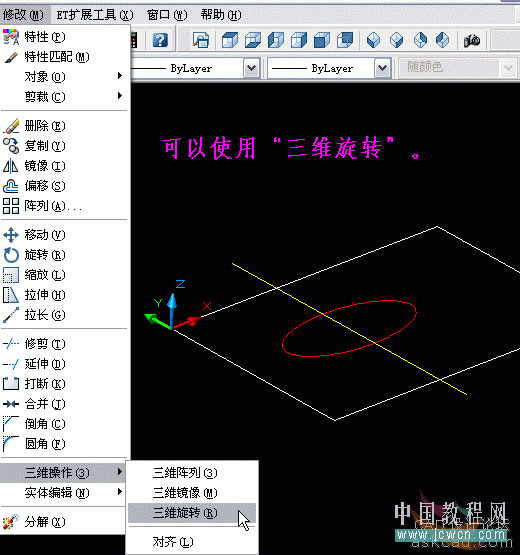Select 镜像 (I) mirror command
Screen dimensions: 520x555
point(65,166)
